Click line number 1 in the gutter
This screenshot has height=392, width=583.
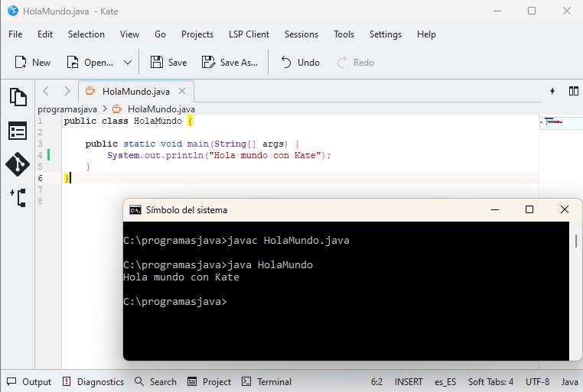pyautogui.click(x=40, y=121)
